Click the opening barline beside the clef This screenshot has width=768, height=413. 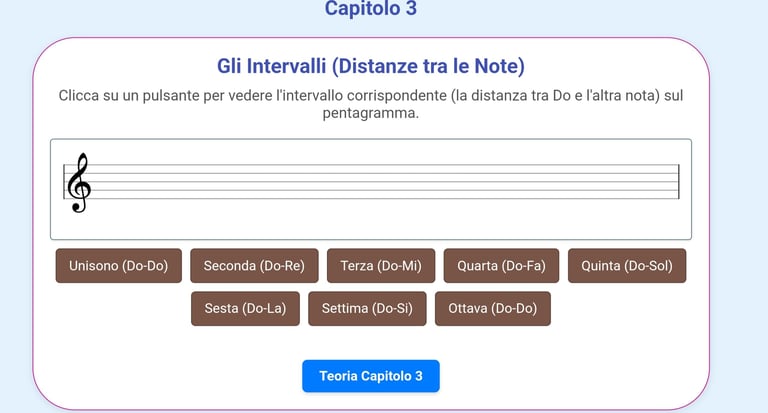pos(64,182)
